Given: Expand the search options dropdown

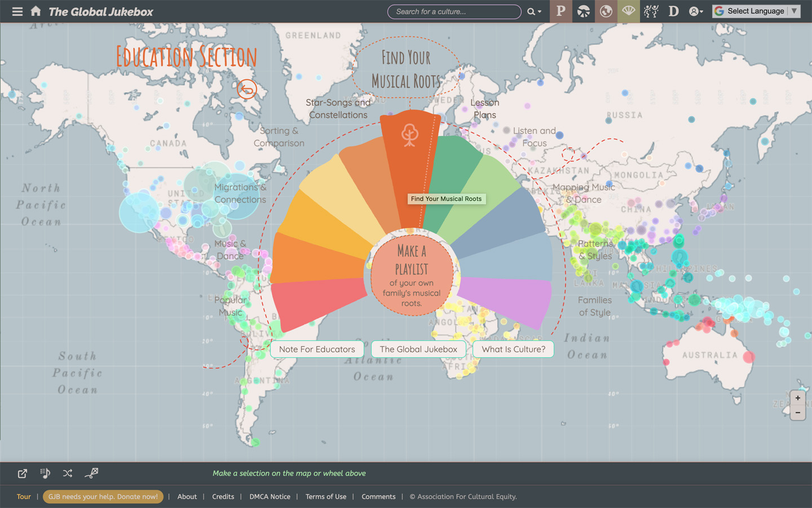Looking at the screenshot, I should pyautogui.click(x=534, y=11).
